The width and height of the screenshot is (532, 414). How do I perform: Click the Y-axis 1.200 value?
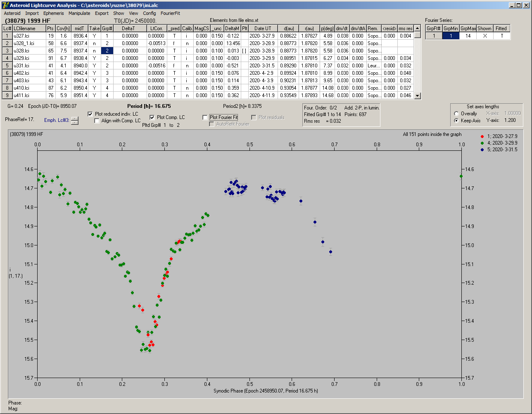click(511, 120)
